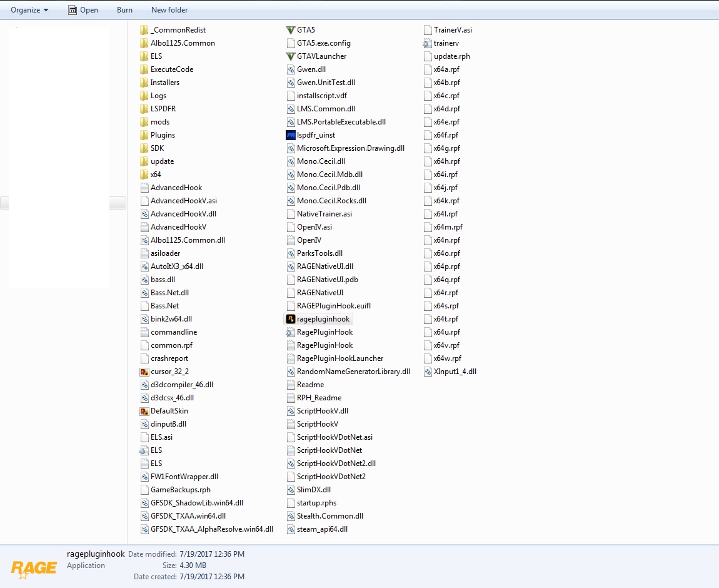The image size is (719, 588).
Task: Select the cursor_32_2 image icon
Action: [144, 372]
